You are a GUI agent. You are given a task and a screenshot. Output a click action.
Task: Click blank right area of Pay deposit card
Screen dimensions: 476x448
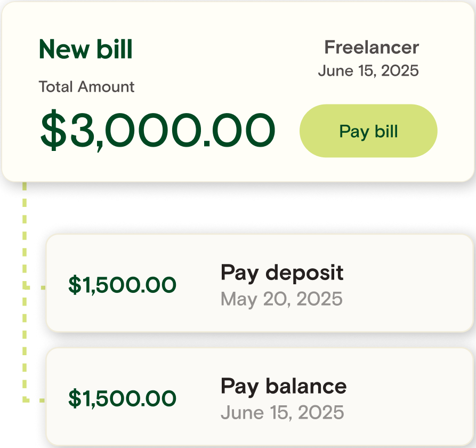pyautogui.click(x=410, y=283)
